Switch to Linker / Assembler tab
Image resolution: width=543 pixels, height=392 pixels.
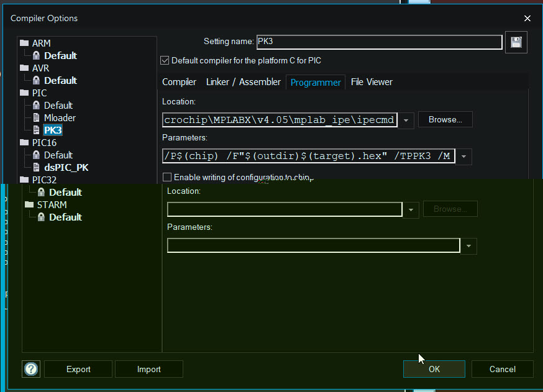click(x=243, y=82)
